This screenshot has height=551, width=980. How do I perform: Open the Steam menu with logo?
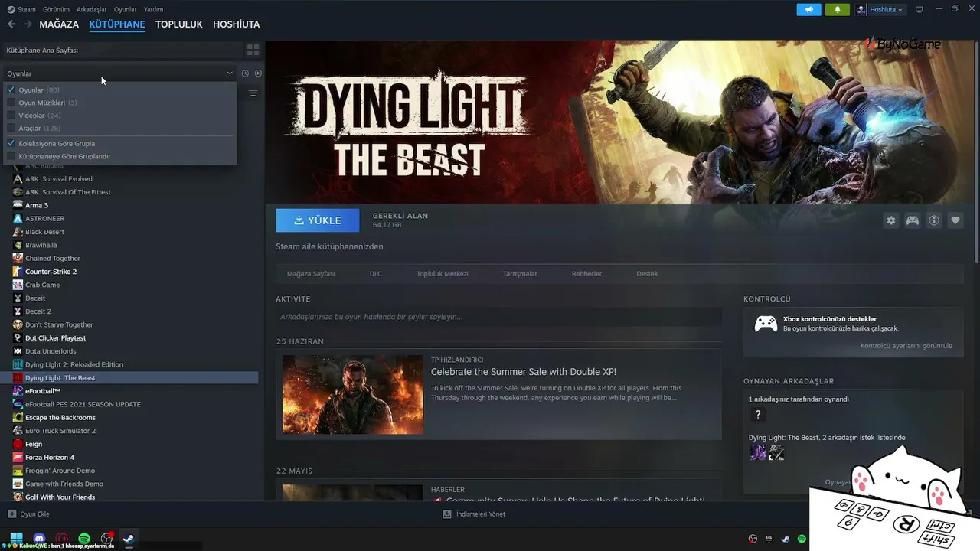21,9
